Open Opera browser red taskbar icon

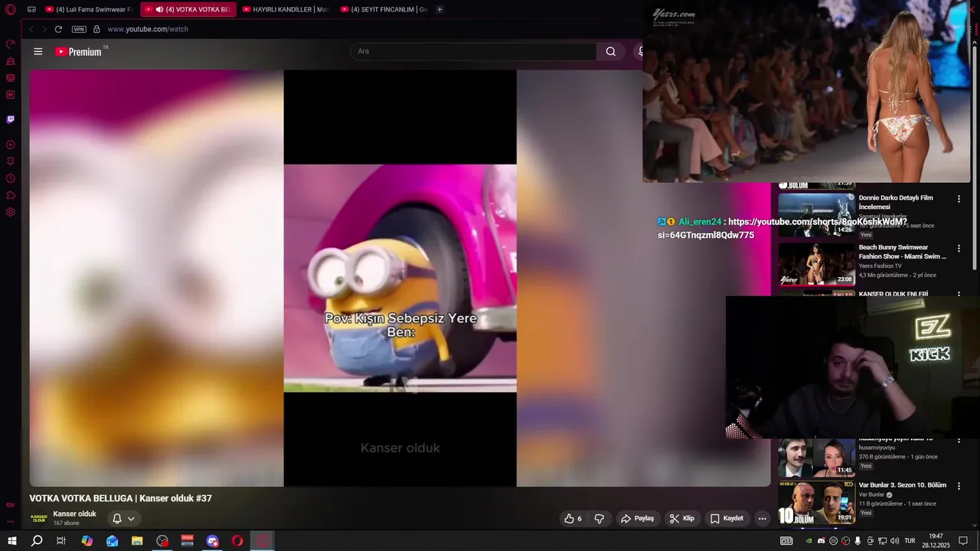[237, 541]
